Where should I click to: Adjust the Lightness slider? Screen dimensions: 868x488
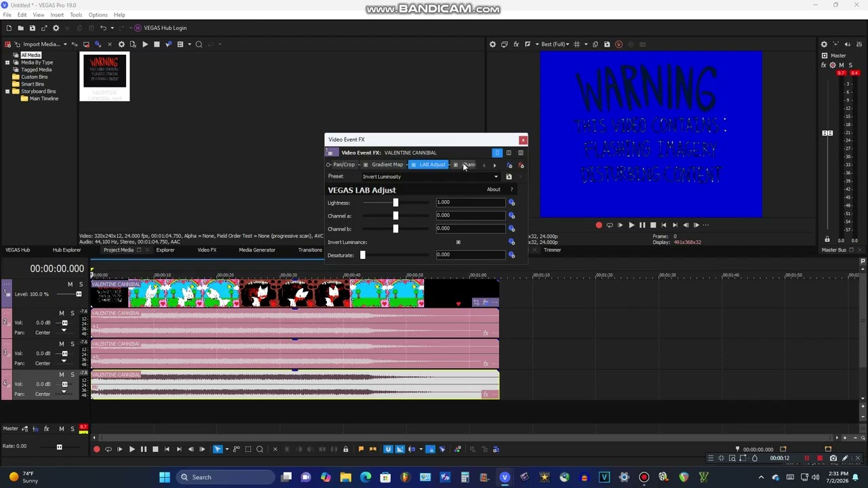click(x=395, y=203)
